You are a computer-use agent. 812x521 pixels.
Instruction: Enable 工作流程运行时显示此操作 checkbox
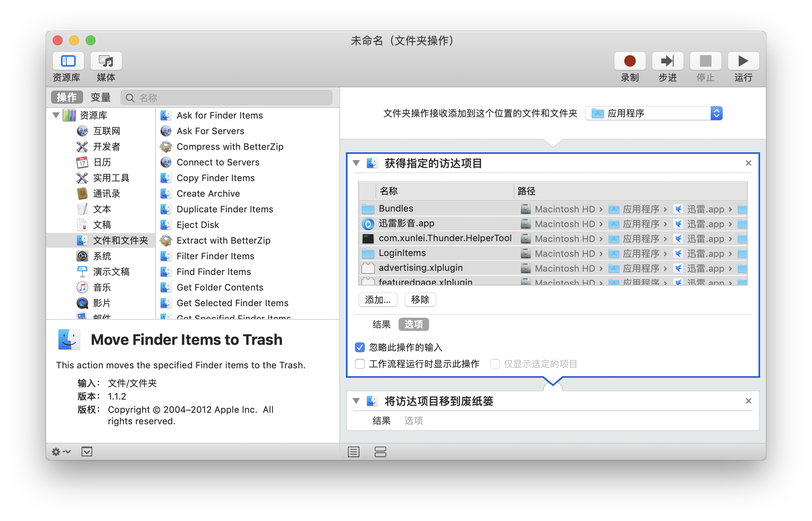[x=360, y=364]
